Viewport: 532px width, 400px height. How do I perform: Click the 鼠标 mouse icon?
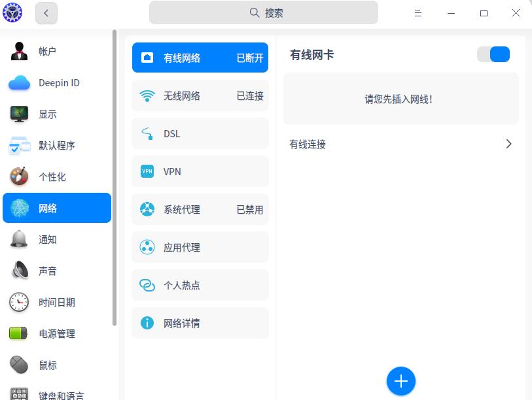point(19,365)
